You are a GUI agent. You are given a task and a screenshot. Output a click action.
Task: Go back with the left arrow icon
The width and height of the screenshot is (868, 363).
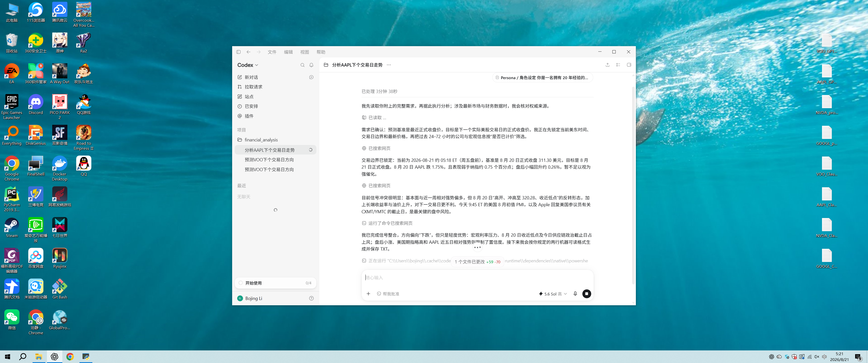(248, 52)
